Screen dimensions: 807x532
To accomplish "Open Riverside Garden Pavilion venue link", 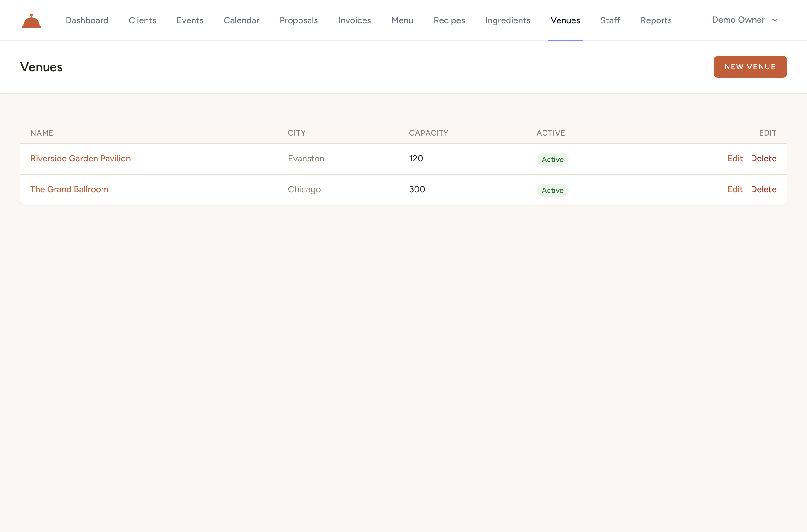I will tap(80, 159).
